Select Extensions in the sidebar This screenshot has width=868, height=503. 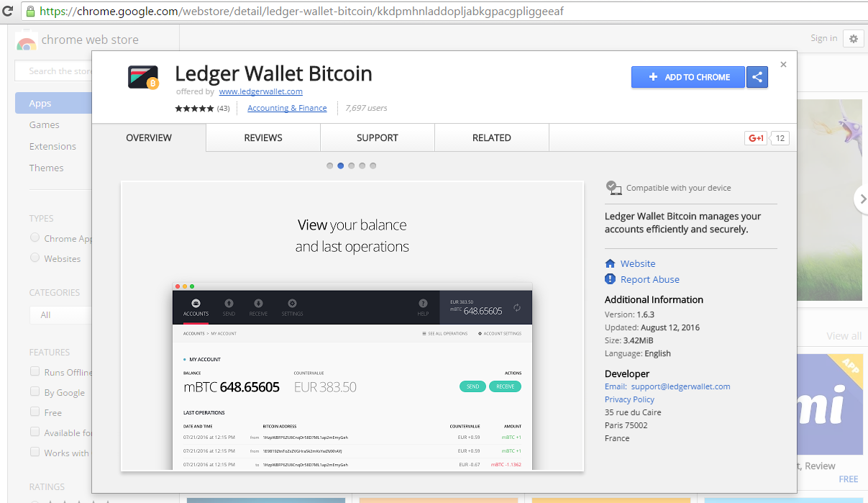[54, 146]
